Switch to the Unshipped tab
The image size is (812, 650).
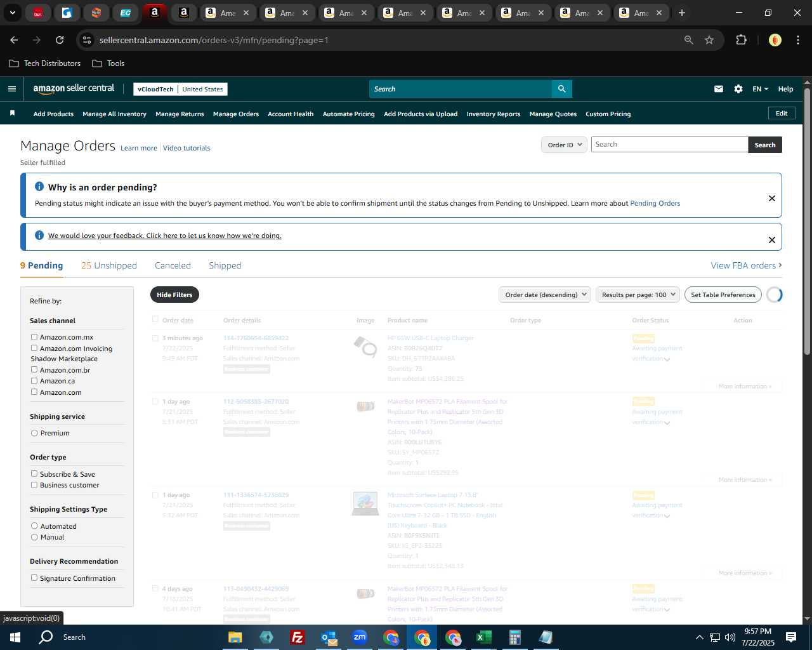[x=109, y=265]
